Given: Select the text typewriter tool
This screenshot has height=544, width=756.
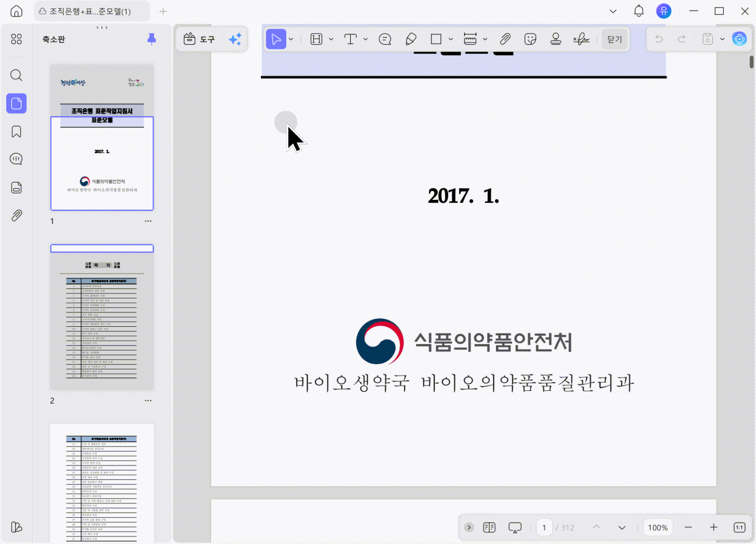Looking at the screenshot, I should coord(351,39).
